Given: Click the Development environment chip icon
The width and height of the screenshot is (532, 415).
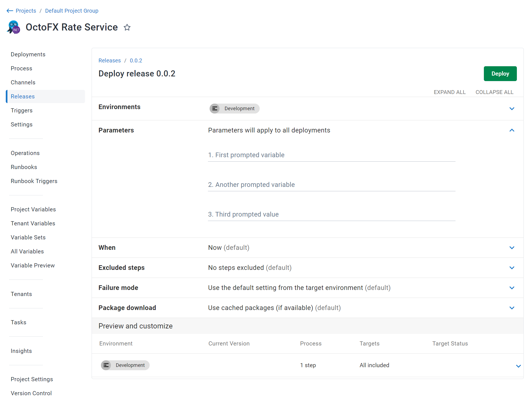Looking at the screenshot, I should click(215, 109).
